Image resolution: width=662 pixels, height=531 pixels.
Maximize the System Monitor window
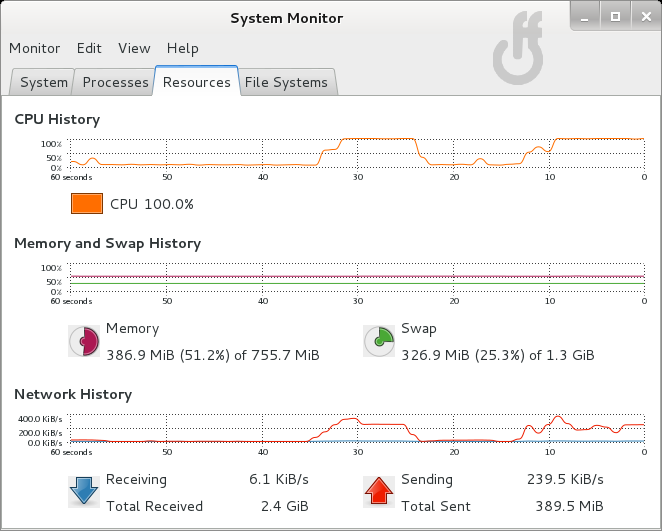coord(616,17)
